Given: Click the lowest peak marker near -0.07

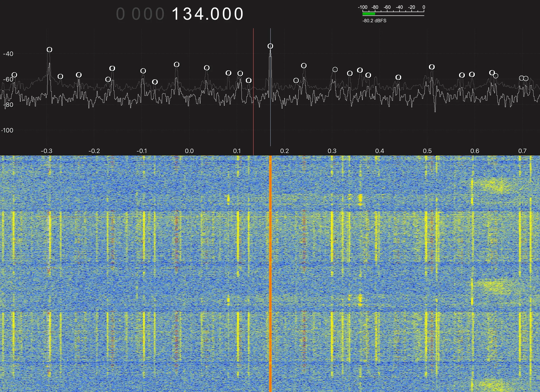Looking at the screenshot, I should (x=155, y=82).
